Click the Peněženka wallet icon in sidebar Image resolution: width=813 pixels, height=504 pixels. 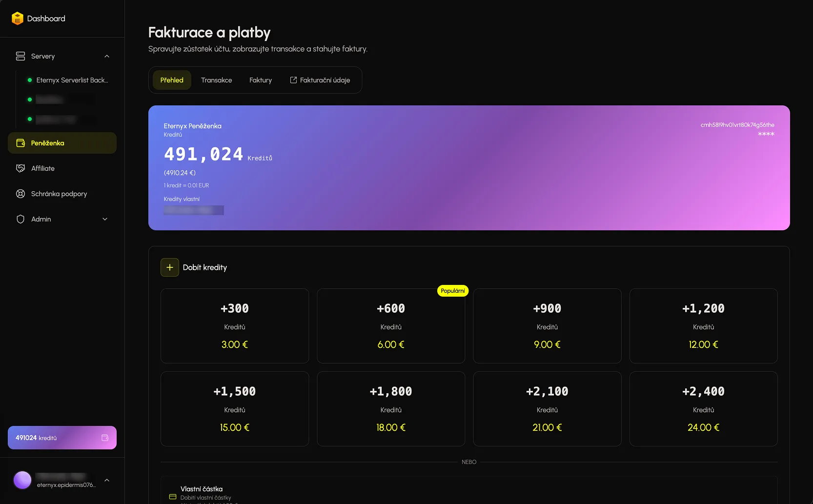[20, 143]
